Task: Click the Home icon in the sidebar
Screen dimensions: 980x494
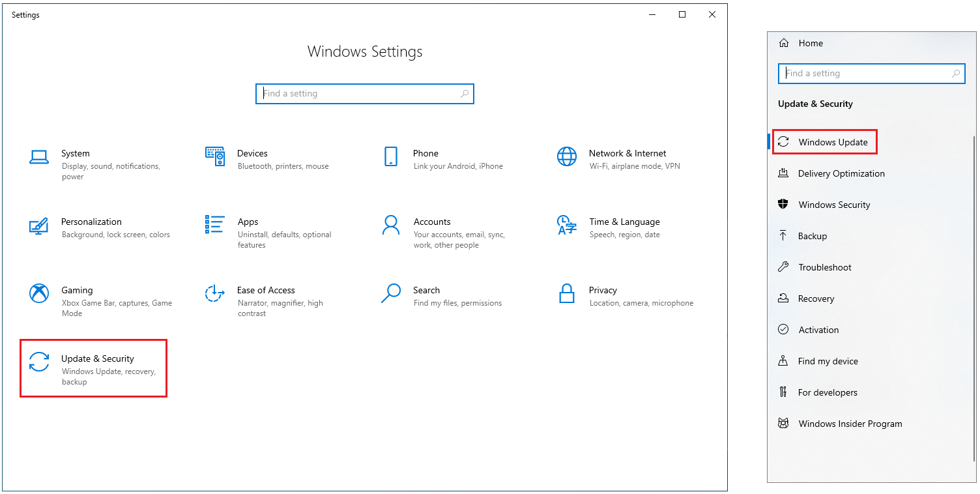Action: tap(783, 43)
